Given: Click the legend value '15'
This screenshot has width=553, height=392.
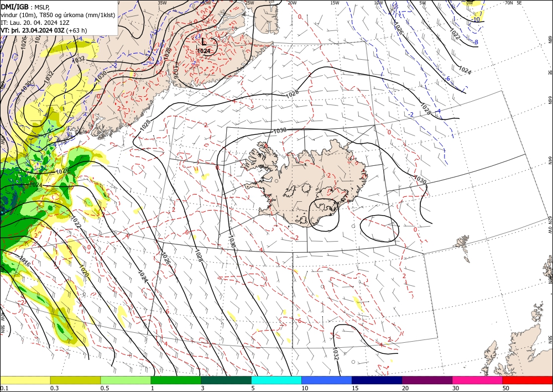Looking at the screenshot, I should point(355,388).
